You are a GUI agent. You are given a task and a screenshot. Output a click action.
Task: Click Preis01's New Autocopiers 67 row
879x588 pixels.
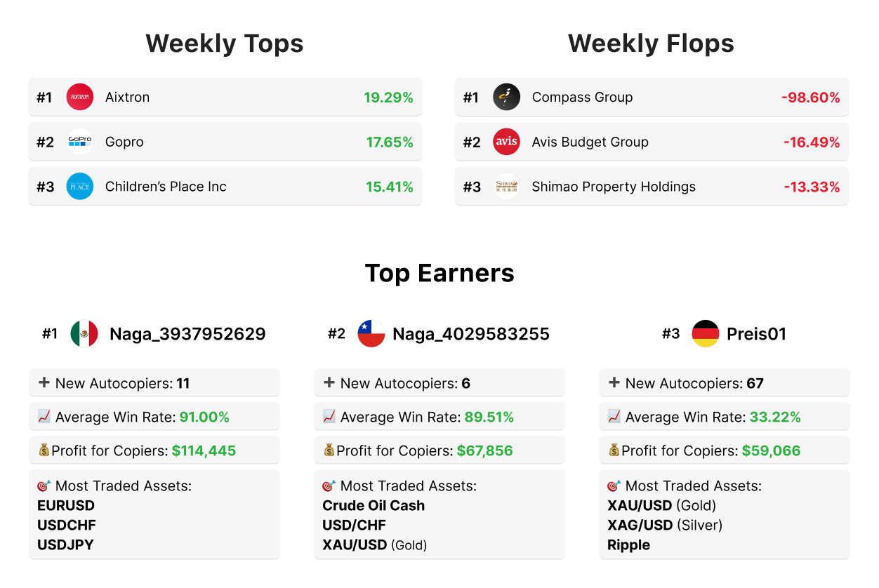click(724, 383)
